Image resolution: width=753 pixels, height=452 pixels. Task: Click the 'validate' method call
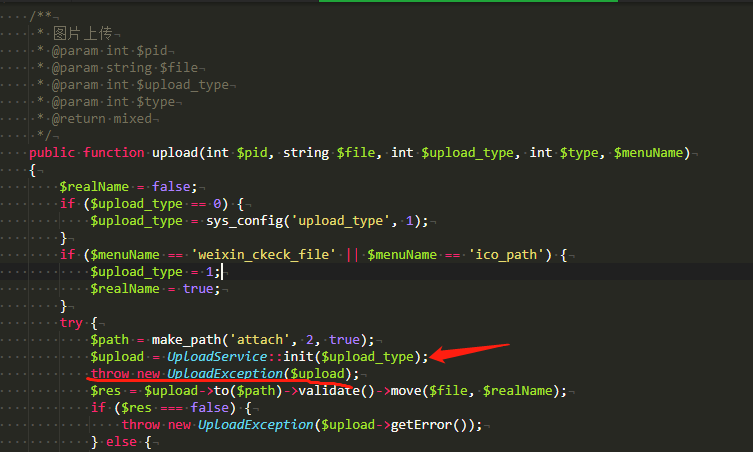click(x=329, y=391)
